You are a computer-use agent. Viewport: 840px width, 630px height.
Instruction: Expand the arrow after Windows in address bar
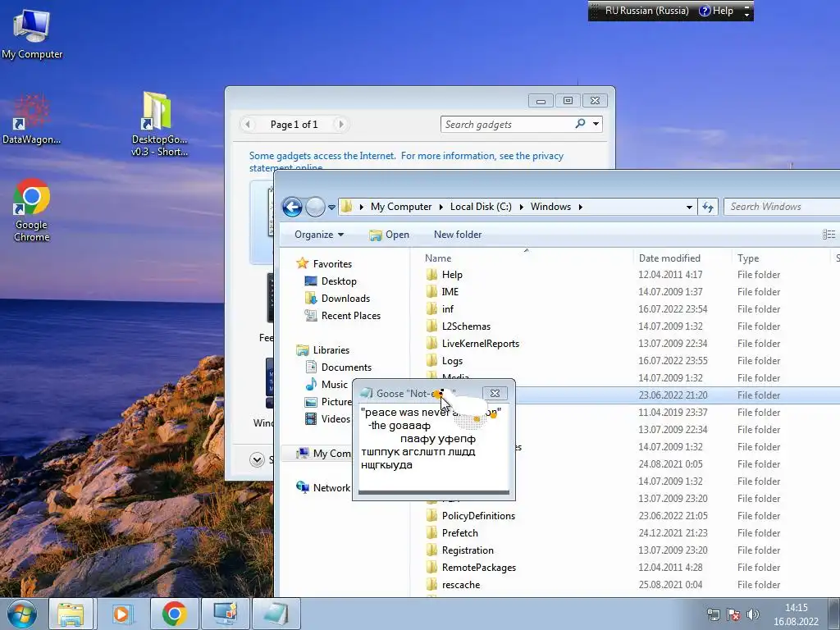tap(580, 207)
